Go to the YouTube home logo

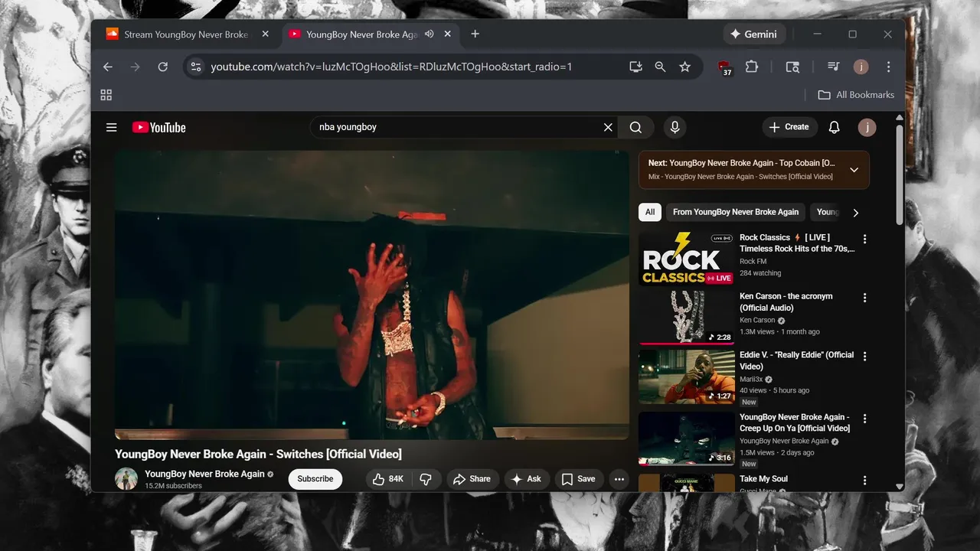(x=159, y=127)
